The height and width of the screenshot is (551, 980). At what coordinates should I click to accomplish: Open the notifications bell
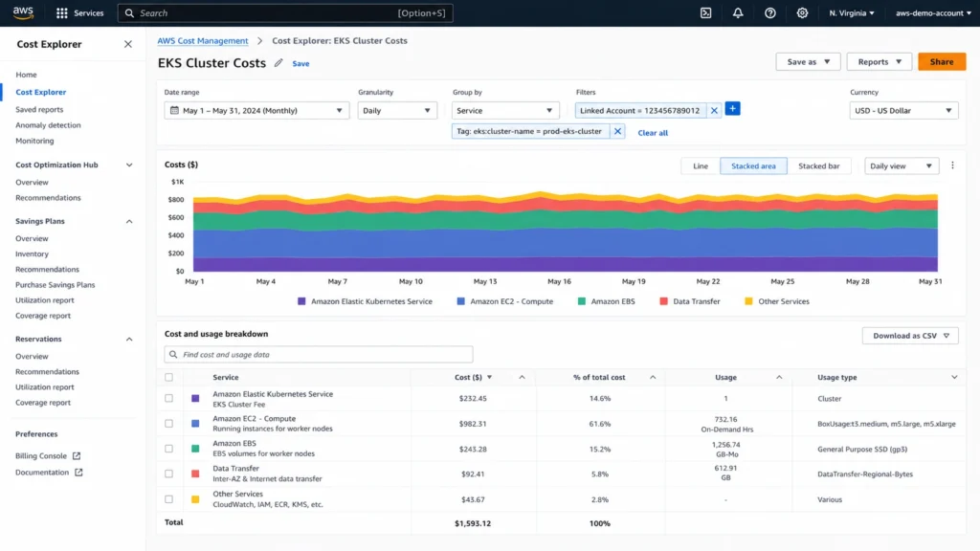[738, 13]
